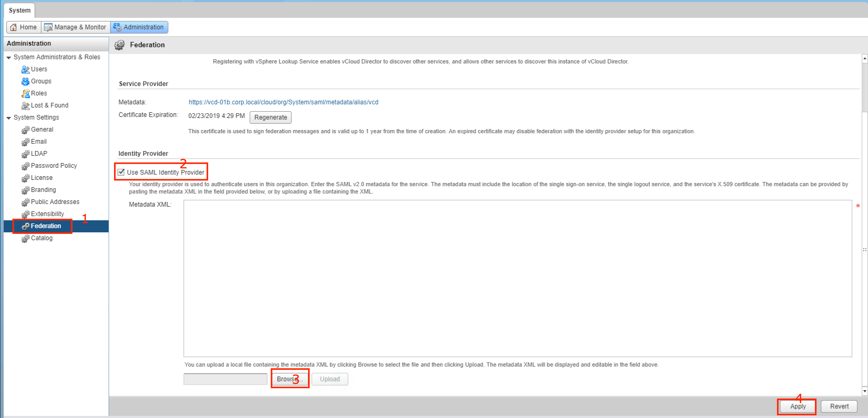Click the Catalog gear icon
This screenshot has height=418, width=868.
[25, 238]
